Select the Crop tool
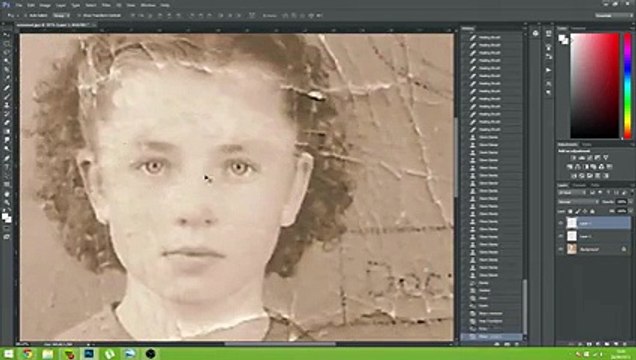636x360 pixels. point(6,70)
